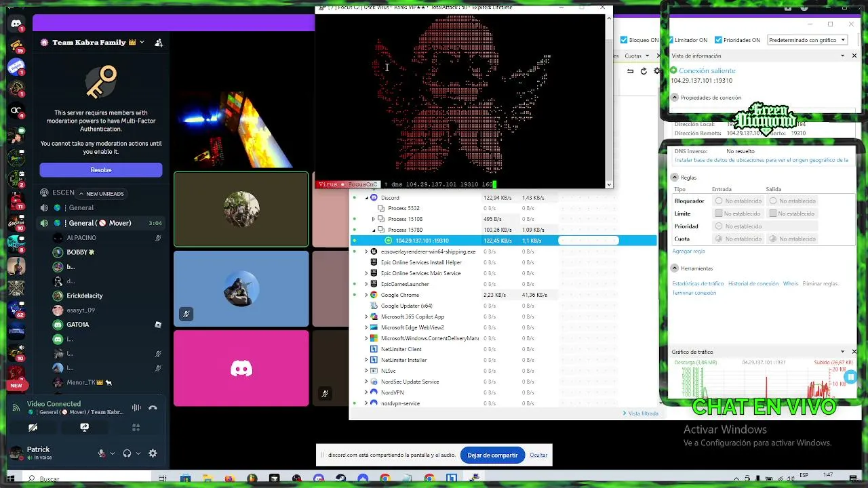Click NetLimiter refresh icon
The width and height of the screenshot is (868, 488).
pos(644,71)
